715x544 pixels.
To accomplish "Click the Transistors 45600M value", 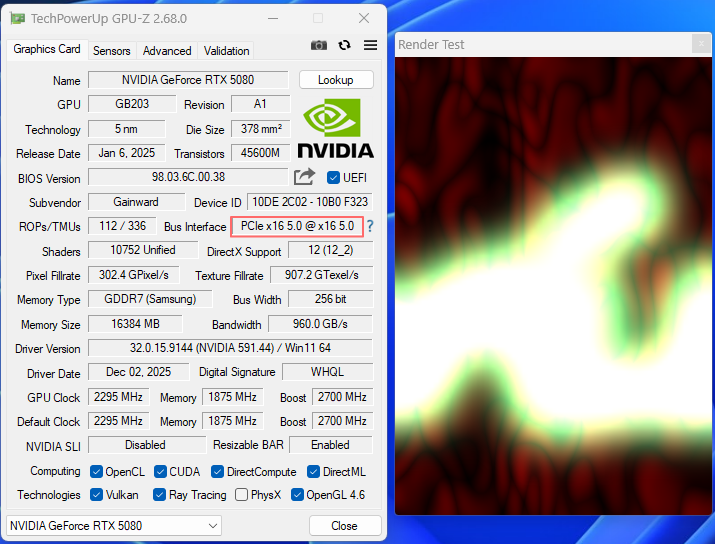I will 260,153.
